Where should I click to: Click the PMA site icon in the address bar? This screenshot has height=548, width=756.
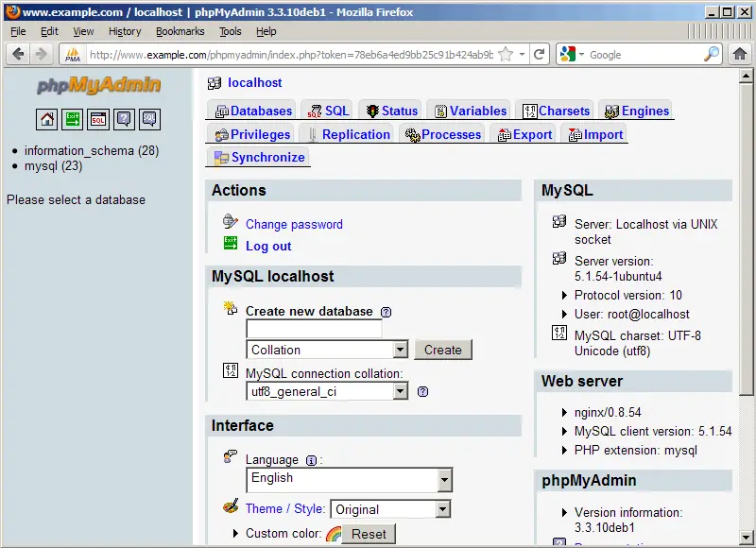pos(73,55)
